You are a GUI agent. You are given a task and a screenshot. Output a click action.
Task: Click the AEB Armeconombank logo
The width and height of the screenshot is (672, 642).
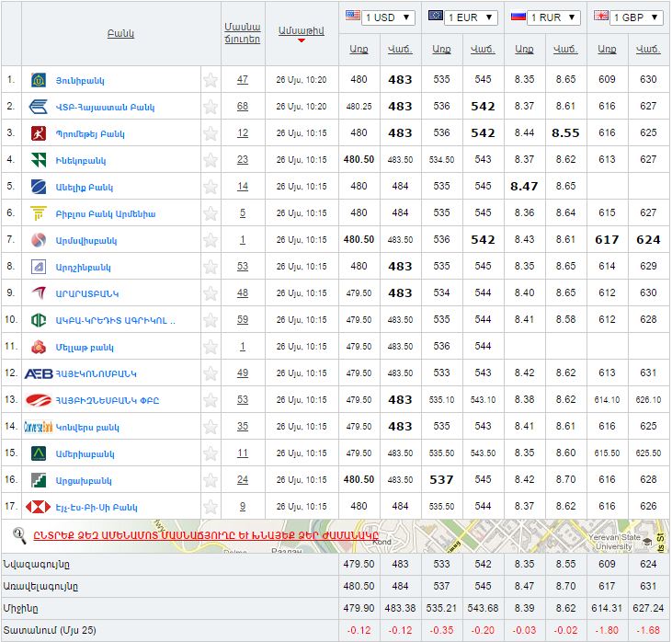tap(39, 373)
